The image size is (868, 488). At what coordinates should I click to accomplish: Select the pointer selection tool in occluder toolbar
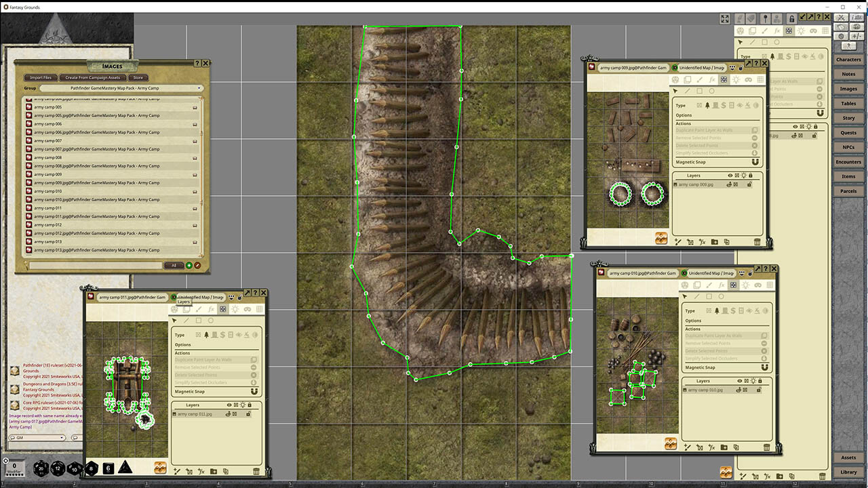coord(174,320)
